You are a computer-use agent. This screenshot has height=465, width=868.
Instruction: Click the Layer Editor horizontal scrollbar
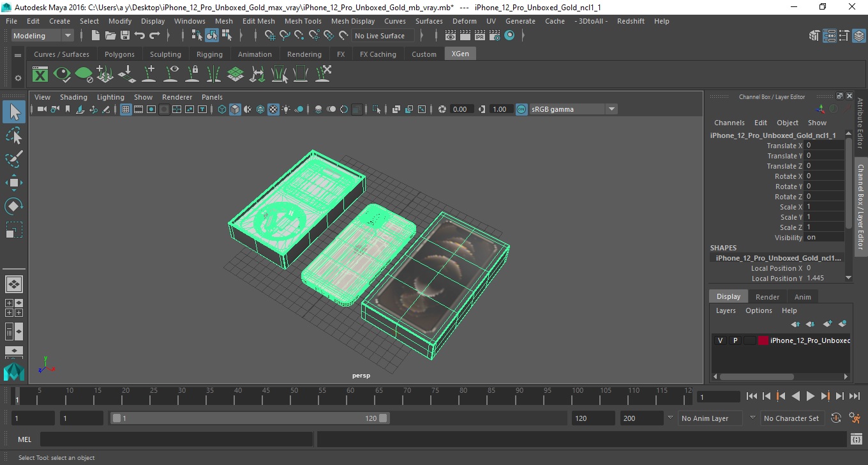(756, 377)
